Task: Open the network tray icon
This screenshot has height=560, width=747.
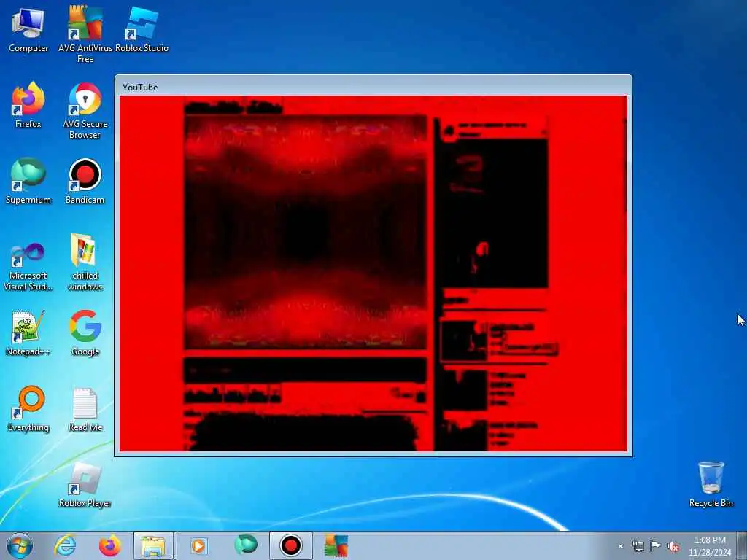Action: (x=638, y=546)
